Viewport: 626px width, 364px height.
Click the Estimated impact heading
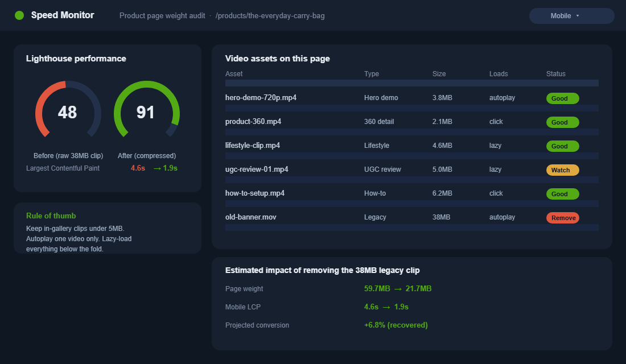click(322, 270)
